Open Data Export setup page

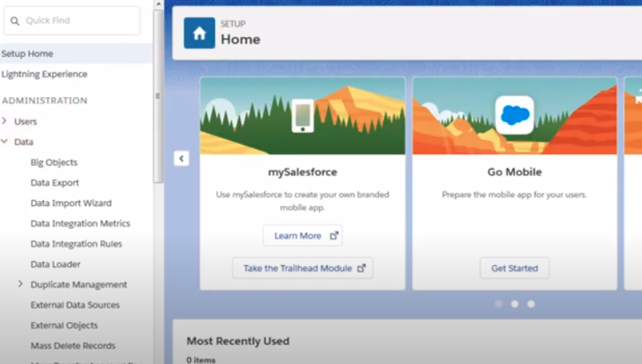(55, 183)
